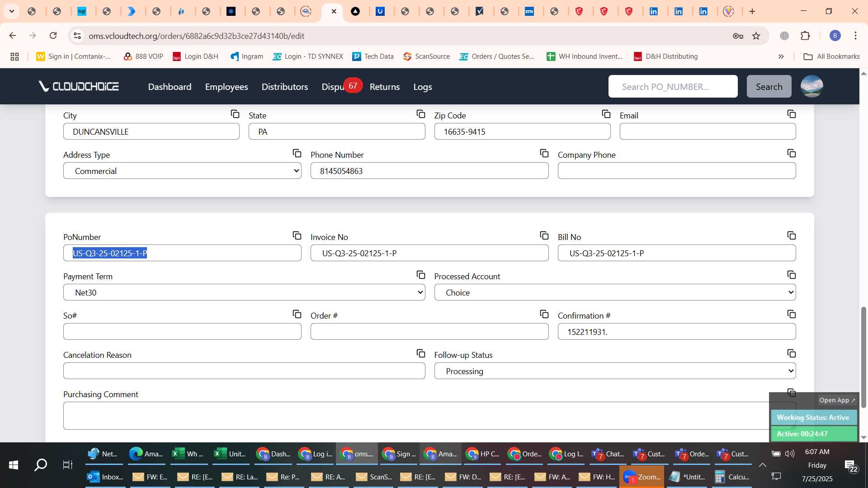Click into the City field
Image resolution: width=868 pixels, height=488 pixels.
click(151, 131)
